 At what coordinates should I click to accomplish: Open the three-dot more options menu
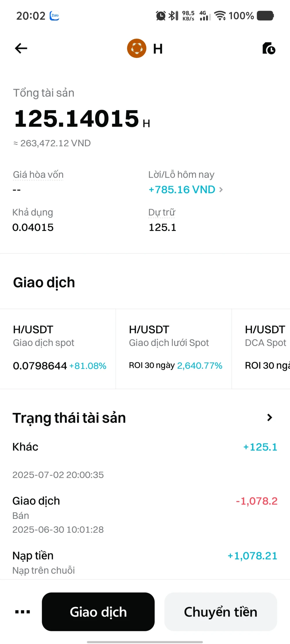23,612
